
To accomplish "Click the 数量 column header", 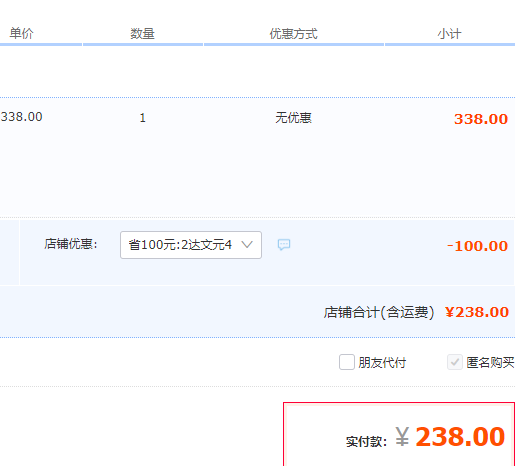I will (142, 34).
